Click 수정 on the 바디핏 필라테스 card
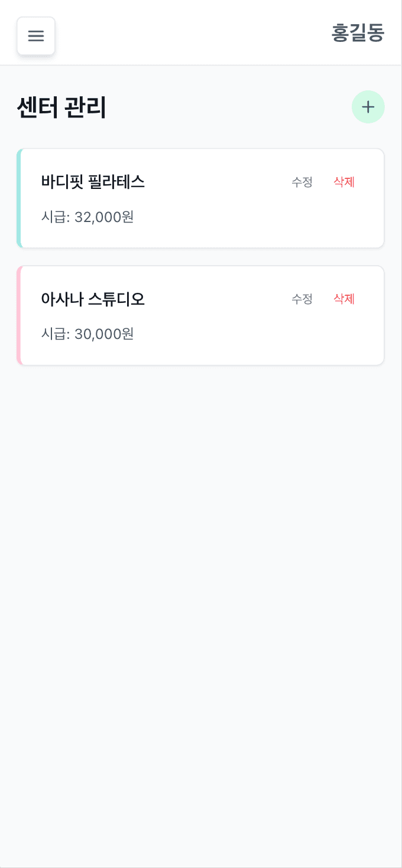This screenshot has width=402, height=868. (302, 182)
